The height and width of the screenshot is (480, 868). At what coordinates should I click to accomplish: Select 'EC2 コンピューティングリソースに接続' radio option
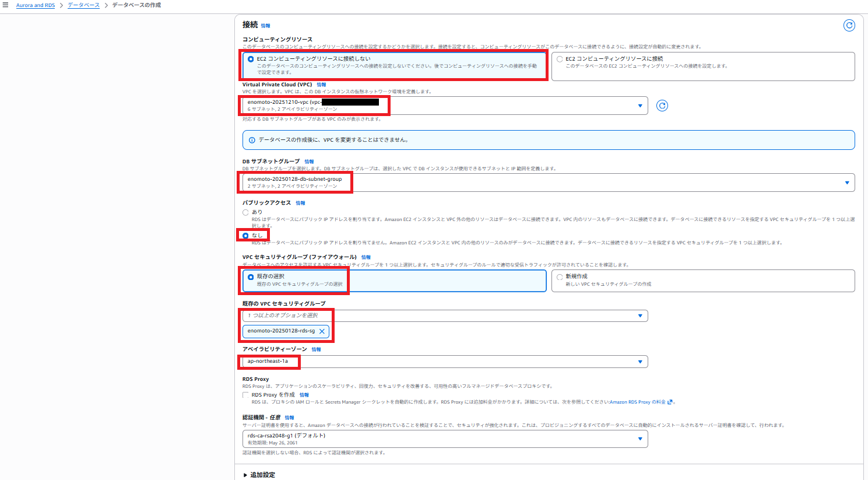(560, 59)
